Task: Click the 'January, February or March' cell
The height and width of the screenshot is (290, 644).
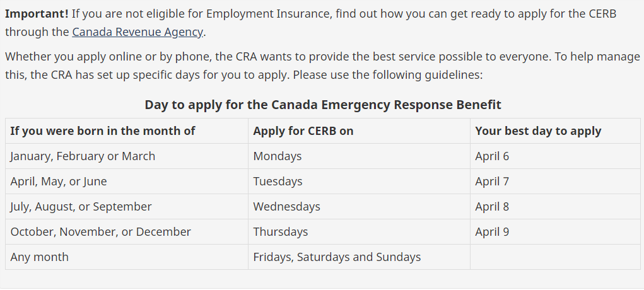Action: pyautogui.click(x=127, y=156)
